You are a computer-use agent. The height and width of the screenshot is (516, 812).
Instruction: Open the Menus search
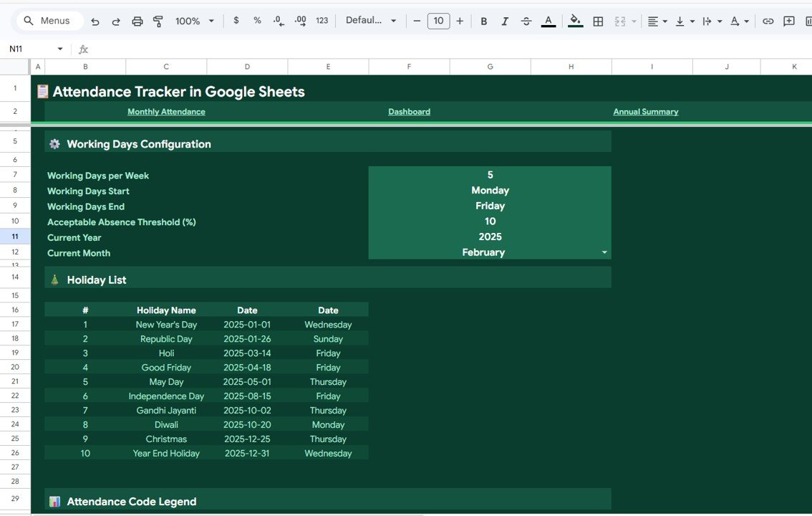point(47,21)
